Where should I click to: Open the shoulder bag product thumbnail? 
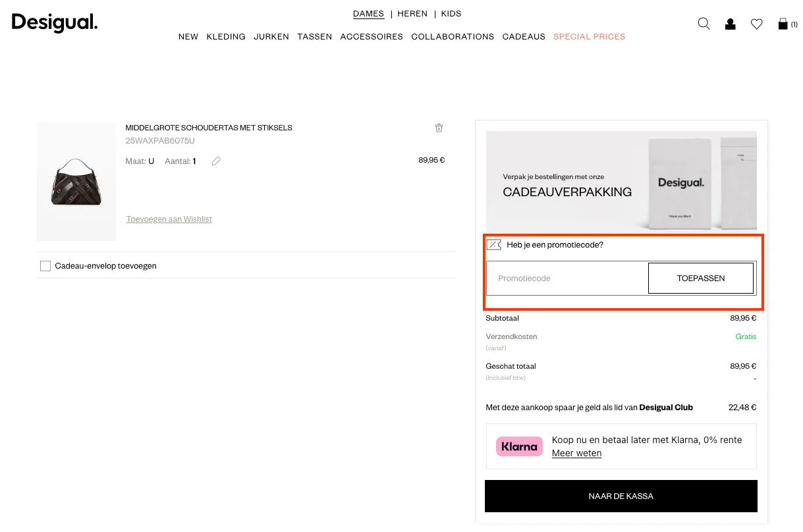pos(76,182)
